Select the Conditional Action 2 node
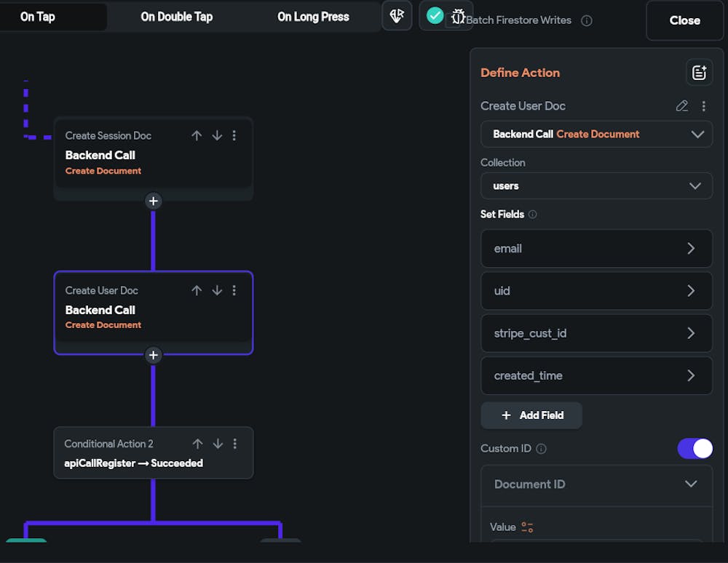The width and height of the screenshot is (728, 563). tap(153, 452)
